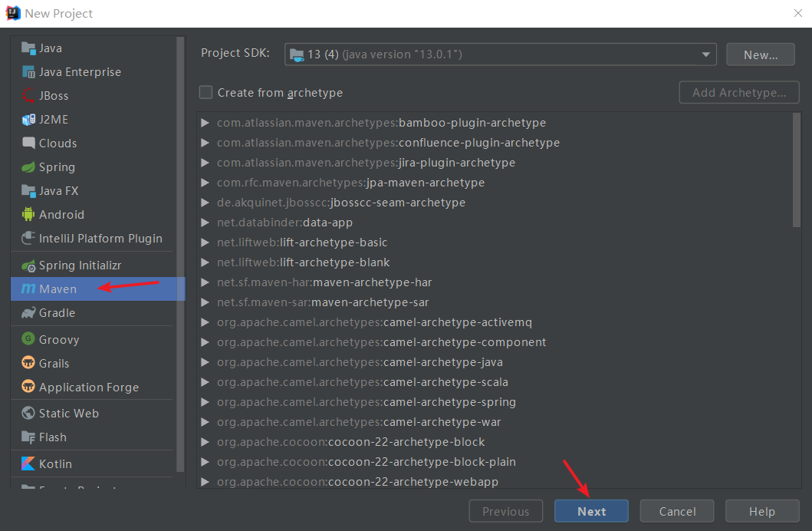812x531 pixels.
Task: Select the Spring Initializr icon
Action: point(28,265)
